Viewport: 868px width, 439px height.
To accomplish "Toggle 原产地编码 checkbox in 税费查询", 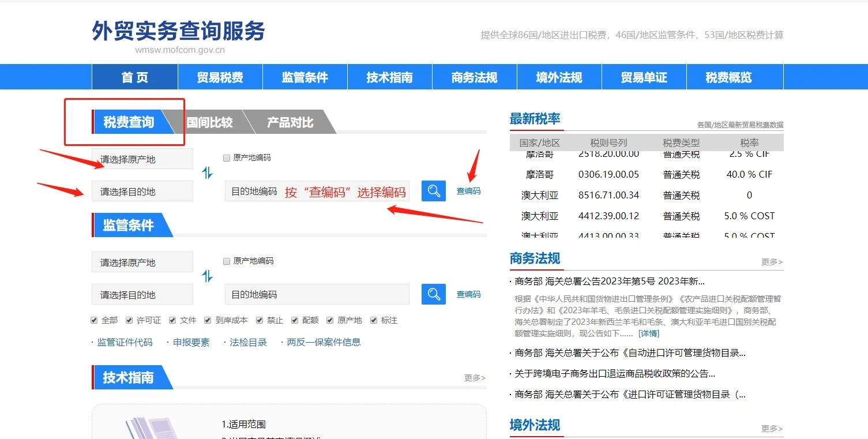I will click(x=227, y=158).
